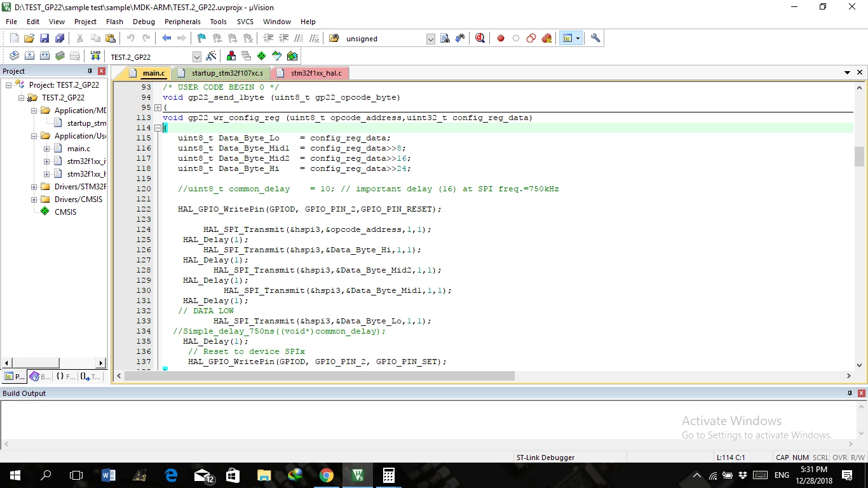Select Software Packs with the teal diamond icon
The width and height of the screenshot is (868, 488).
click(x=277, y=56)
